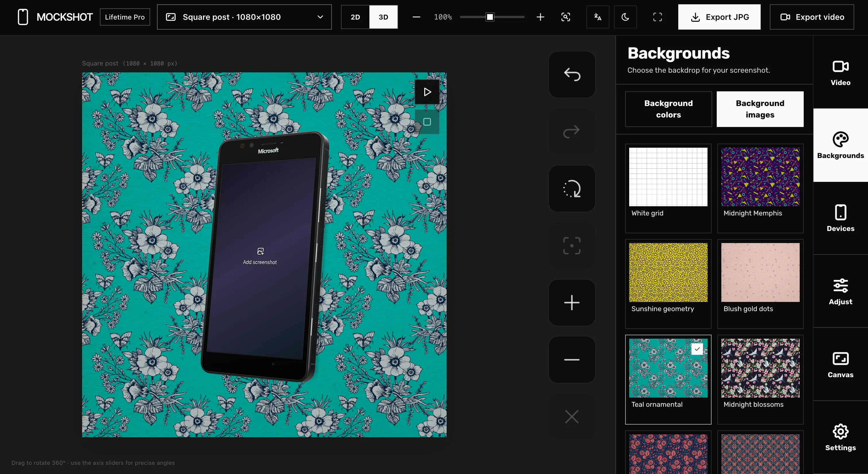868x474 pixels.
Task: Click the large X remove tile
Action: pyautogui.click(x=572, y=417)
